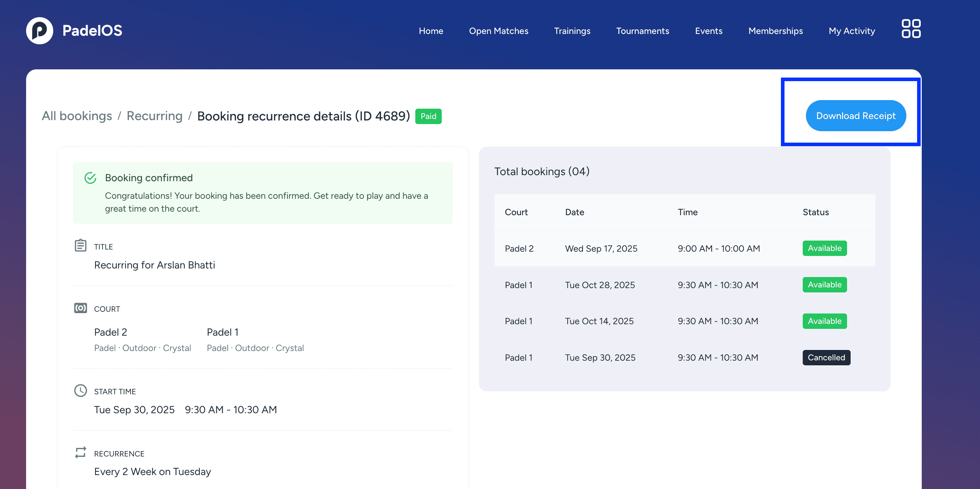Switch to the Memberships page

coord(775,31)
